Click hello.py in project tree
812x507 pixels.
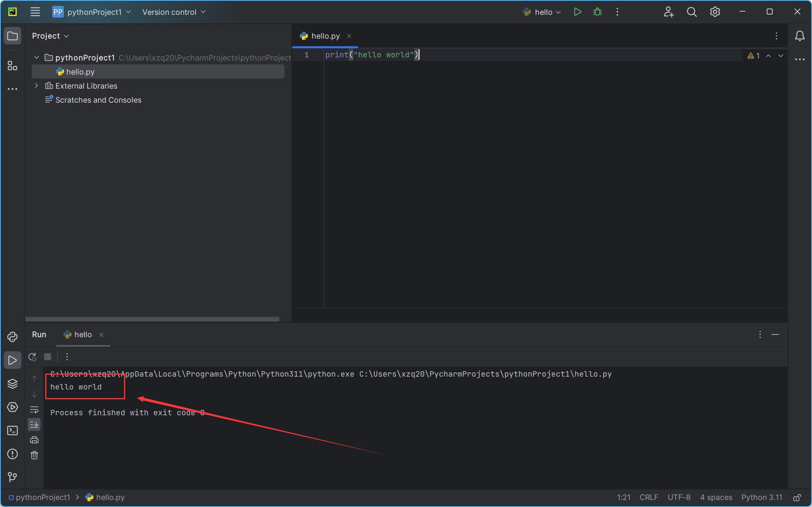point(80,72)
